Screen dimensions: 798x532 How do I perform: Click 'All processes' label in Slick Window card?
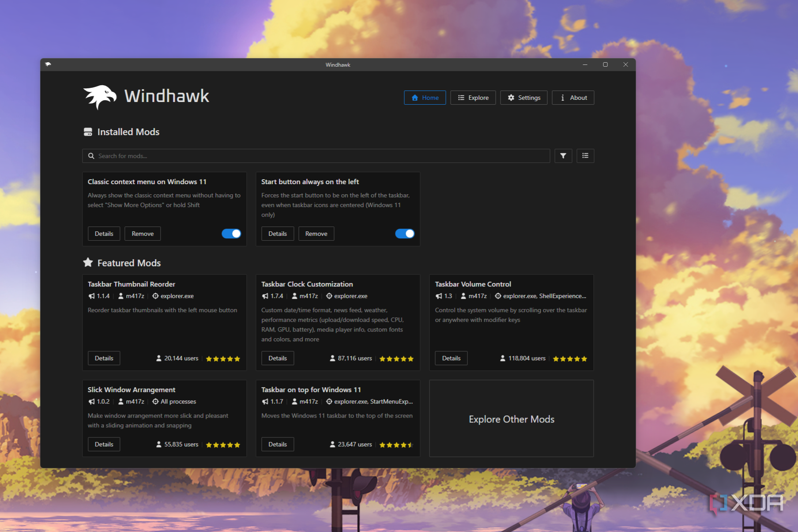(x=178, y=401)
